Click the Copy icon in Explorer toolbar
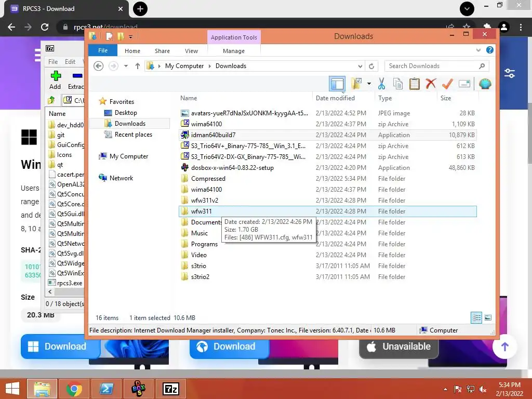 397,84
